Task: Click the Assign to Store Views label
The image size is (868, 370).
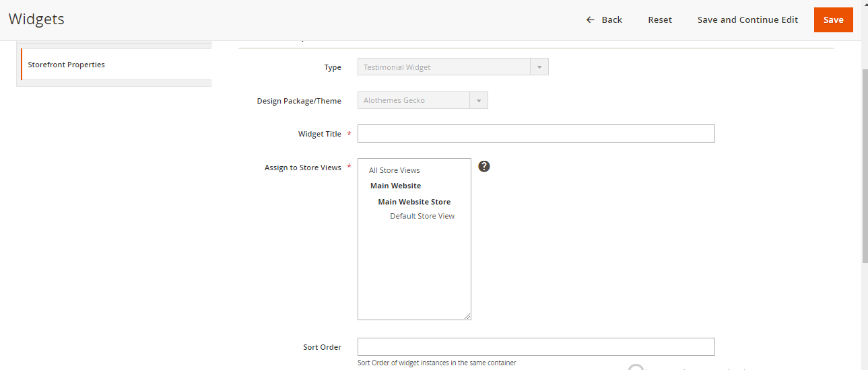Action: pos(302,168)
